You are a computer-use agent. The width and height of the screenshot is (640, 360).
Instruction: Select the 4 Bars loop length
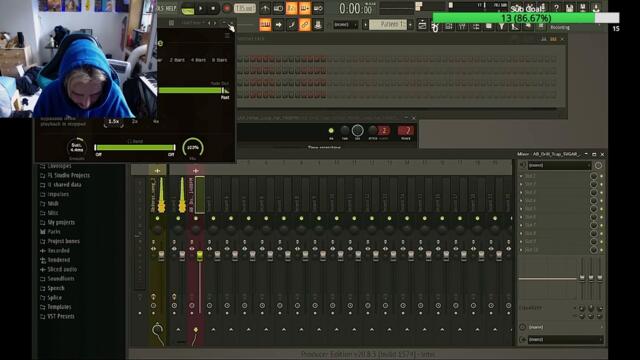(x=198, y=60)
